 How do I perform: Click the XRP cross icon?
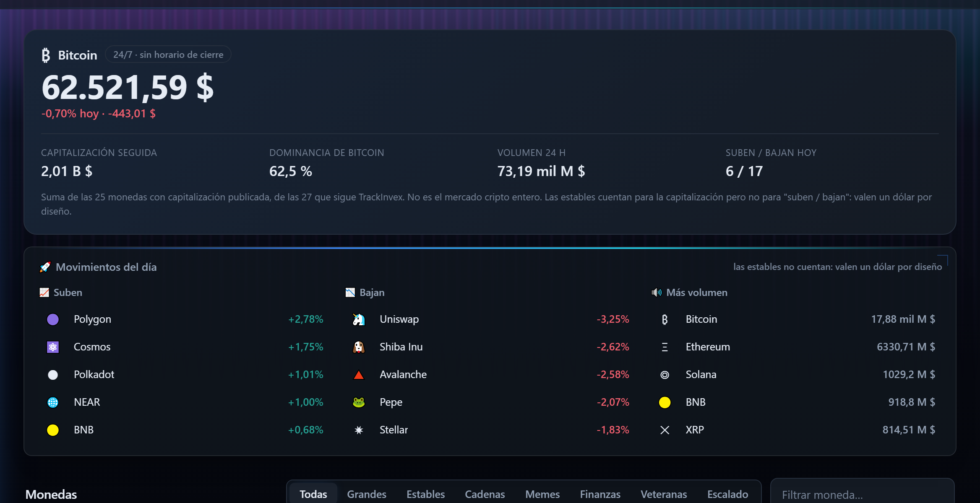coord(665,430)
